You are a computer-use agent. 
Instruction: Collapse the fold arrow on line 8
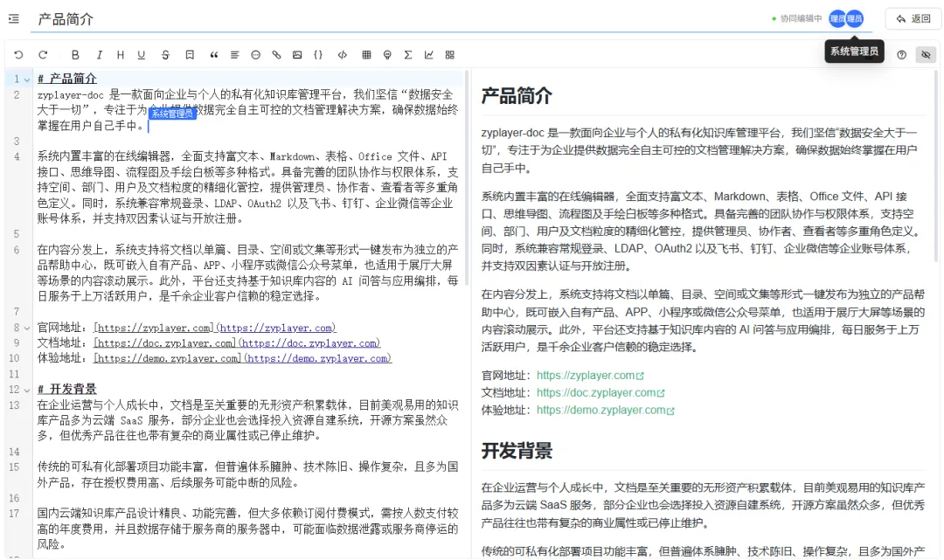click(27, 328)
